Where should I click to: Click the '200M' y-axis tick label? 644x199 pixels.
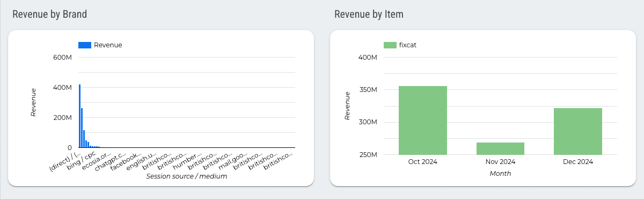tap(62, 117)
